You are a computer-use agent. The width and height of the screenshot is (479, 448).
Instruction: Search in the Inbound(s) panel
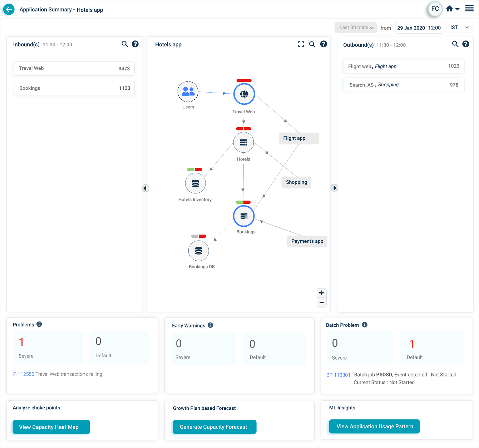pos(125,44)
